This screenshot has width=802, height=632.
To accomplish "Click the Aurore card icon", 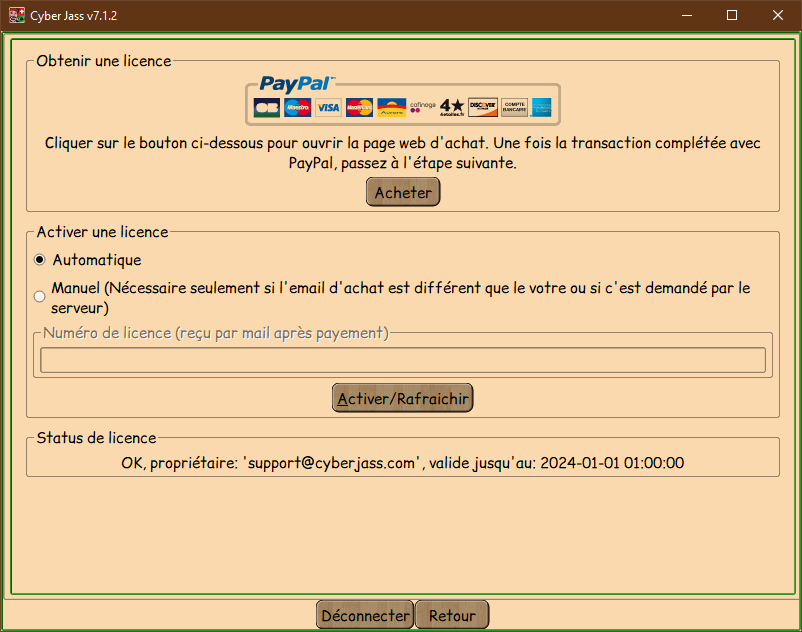I will (391, 107).
